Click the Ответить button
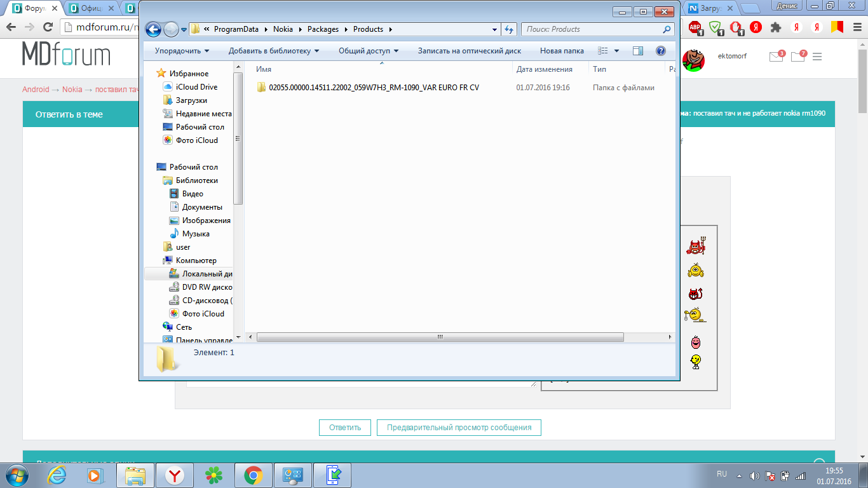The width and height of the screenshot is (868, 488). [x=344, y=428]
